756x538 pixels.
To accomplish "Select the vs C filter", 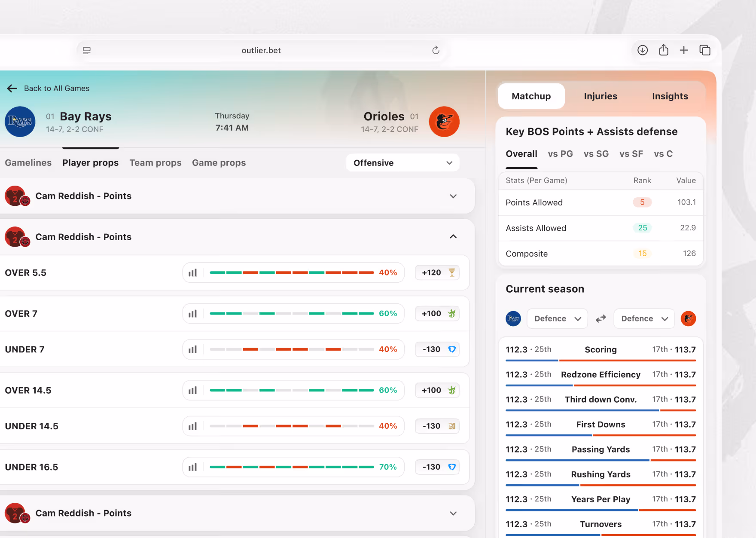I will point(663,154).
